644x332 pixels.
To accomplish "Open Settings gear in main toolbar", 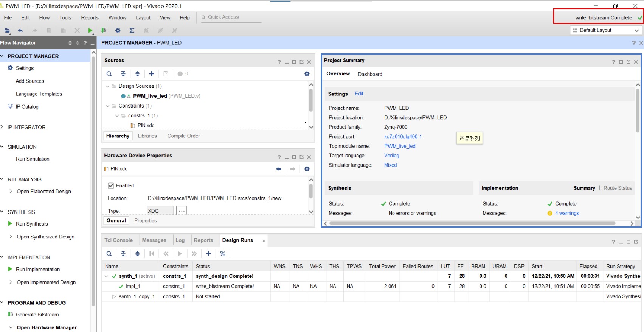I will [118, 31].
